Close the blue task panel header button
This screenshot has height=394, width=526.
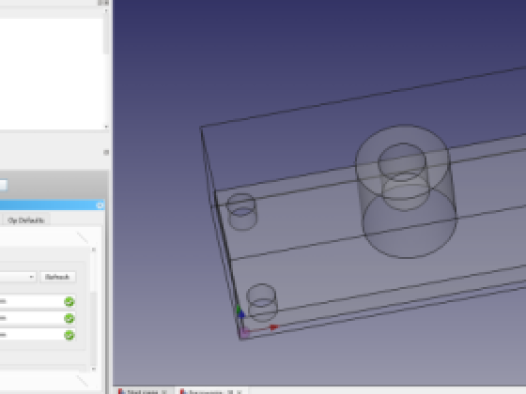click(100, 205)
